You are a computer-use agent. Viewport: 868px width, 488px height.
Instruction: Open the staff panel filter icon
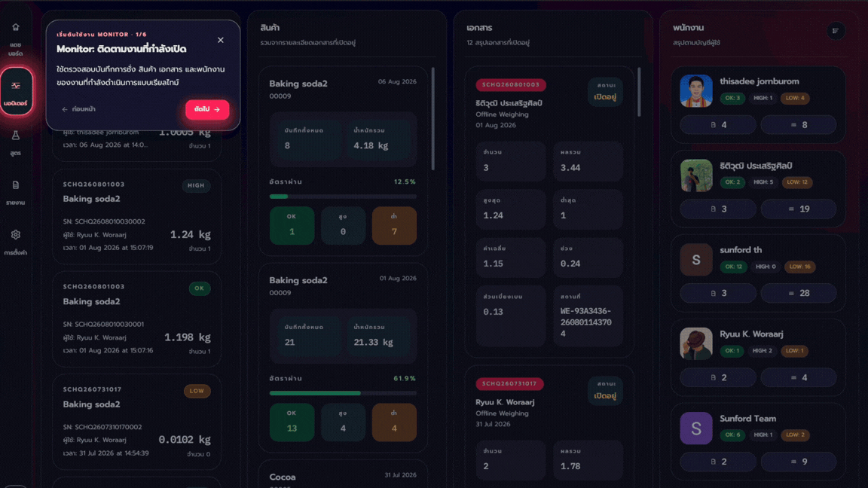coord(836,31)
